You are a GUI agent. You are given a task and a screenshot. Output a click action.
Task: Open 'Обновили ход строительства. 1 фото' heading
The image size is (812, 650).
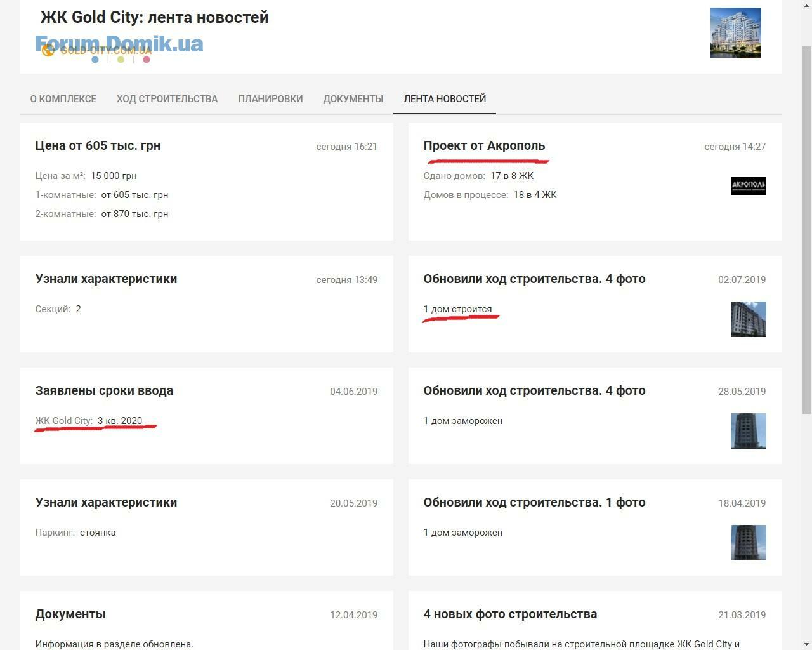(x=534, y=502)
